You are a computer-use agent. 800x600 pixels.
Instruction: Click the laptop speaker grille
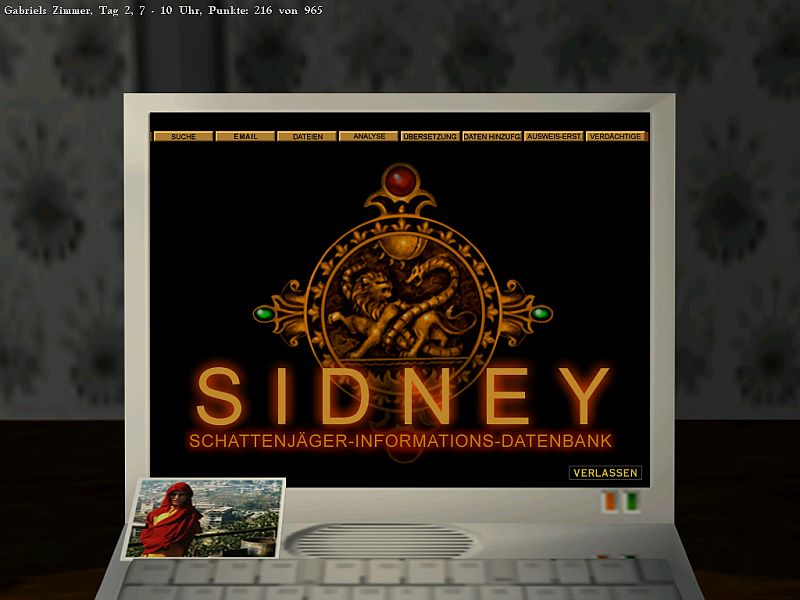click(383, 540)
